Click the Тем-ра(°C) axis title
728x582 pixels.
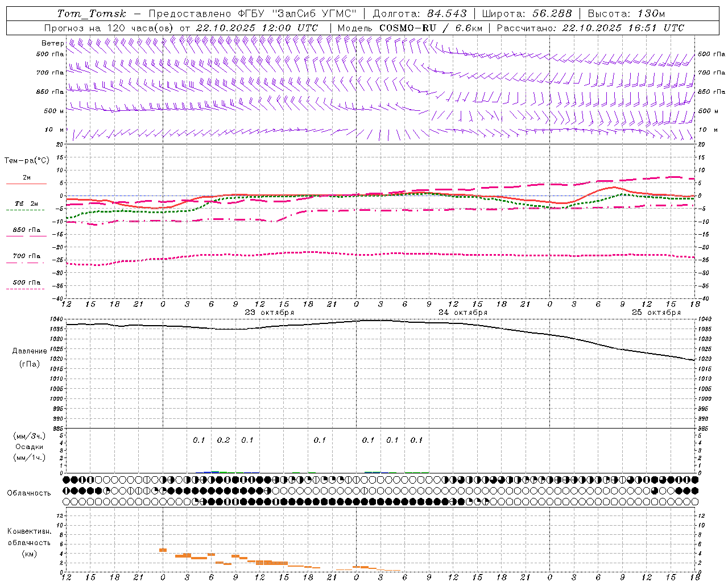click(27, 161)
